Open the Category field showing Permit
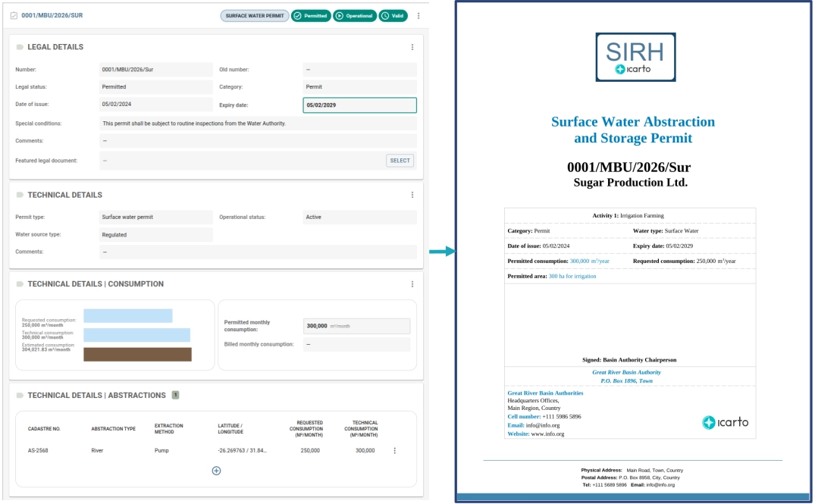Viewport: 815px width, 504px height. [359, 86]
